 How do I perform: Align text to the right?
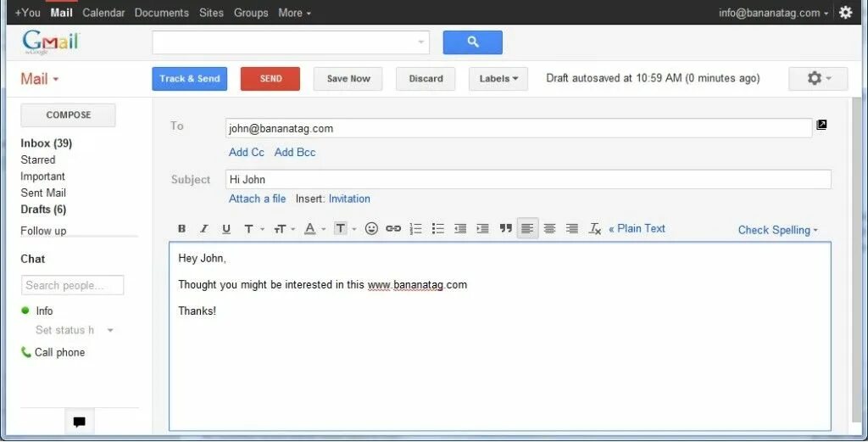pyautogui.click(x=572, y=228)
